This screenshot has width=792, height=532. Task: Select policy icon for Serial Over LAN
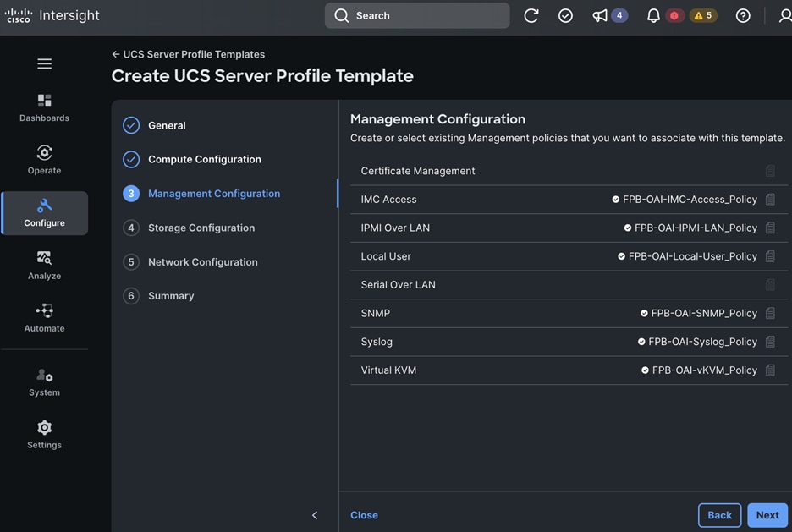770,285
